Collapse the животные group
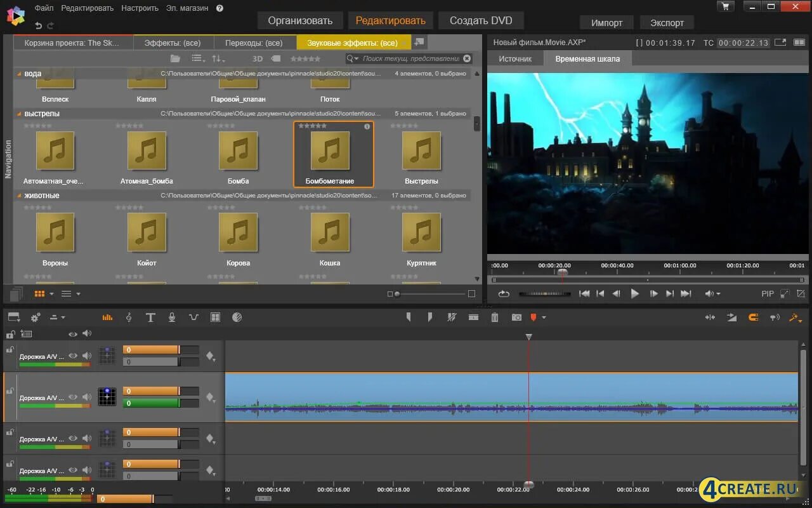 19,196
